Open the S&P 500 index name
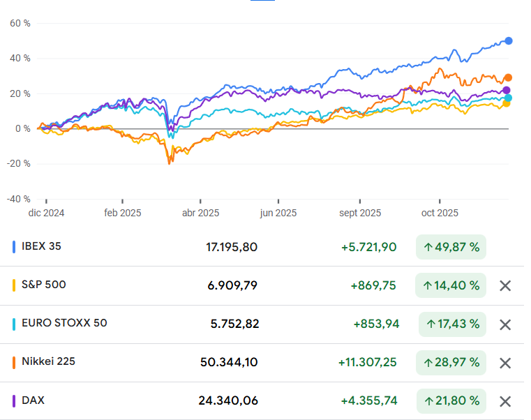The height and width of the screenshot is (420, 531). point(44,285)
